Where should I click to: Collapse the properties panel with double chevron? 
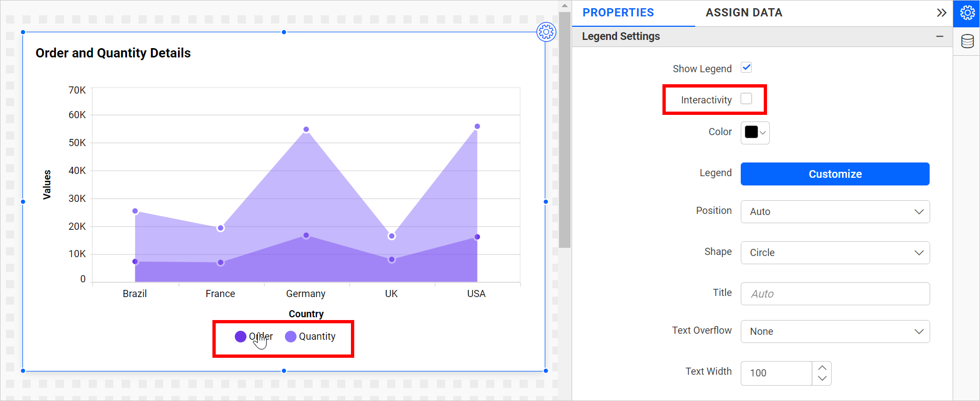point(941,13)
